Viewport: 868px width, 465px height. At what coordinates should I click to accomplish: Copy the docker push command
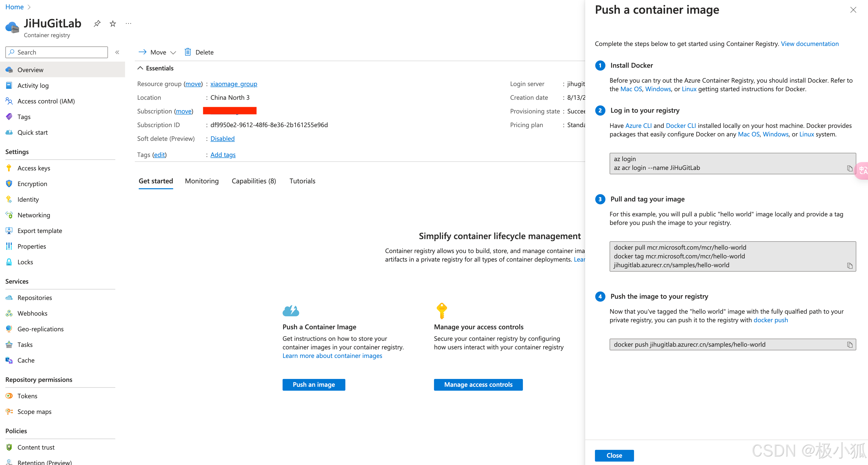(849, 345)
